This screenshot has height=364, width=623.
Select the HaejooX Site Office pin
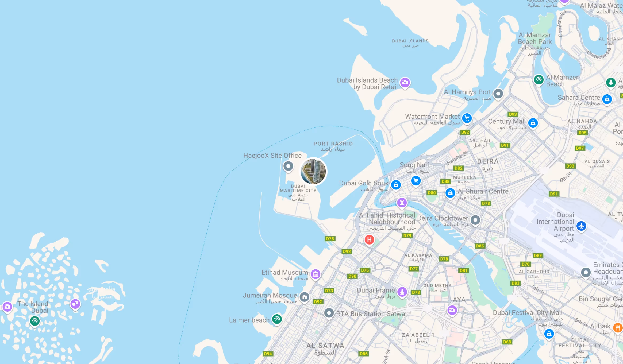click(288, 166)
